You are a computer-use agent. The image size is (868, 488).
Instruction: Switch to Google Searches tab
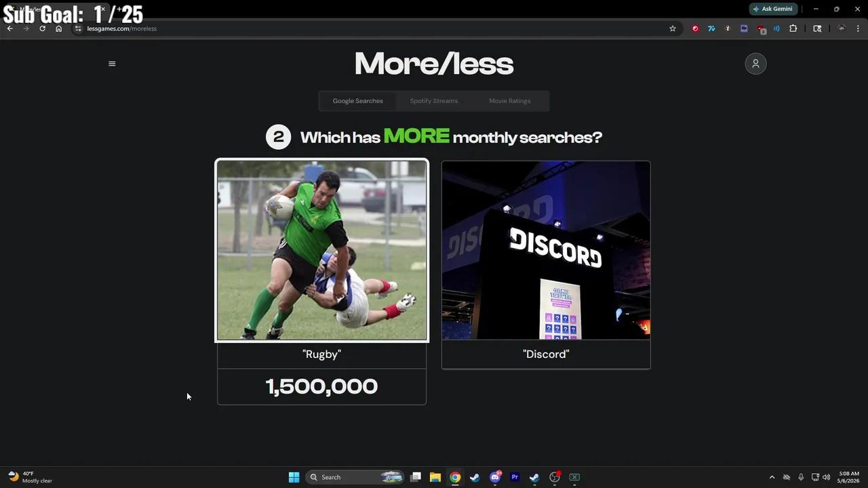[x=357, y=101]
